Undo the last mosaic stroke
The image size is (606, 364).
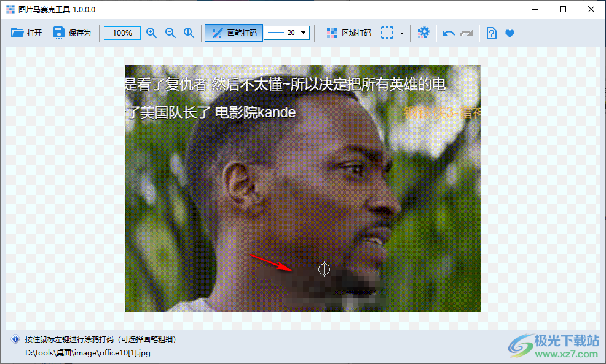pyautogui.click(x=448, y=33)
